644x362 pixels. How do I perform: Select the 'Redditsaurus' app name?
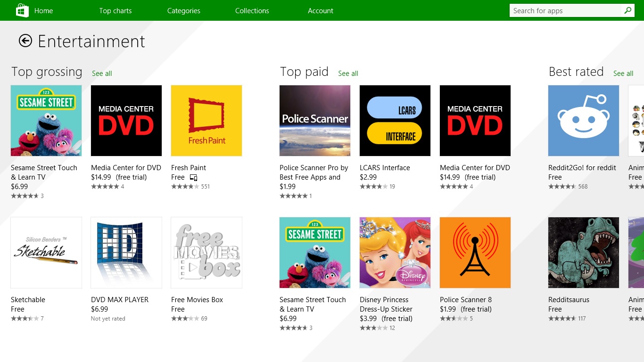[569, 300]
